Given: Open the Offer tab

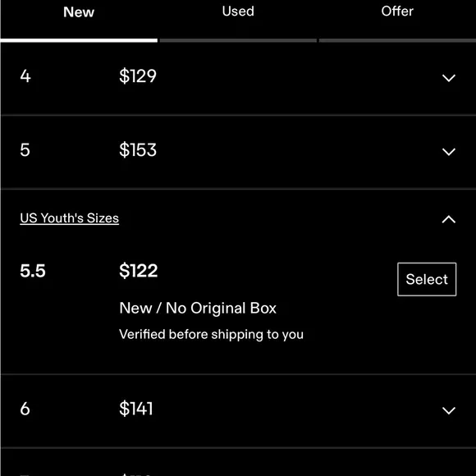Looking at the screenshot, I should (397, 11).
